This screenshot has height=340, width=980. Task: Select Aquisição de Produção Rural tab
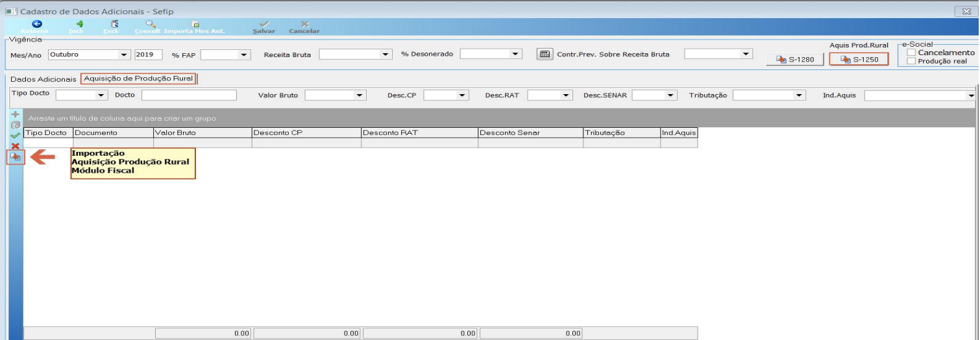click(139, 79)
